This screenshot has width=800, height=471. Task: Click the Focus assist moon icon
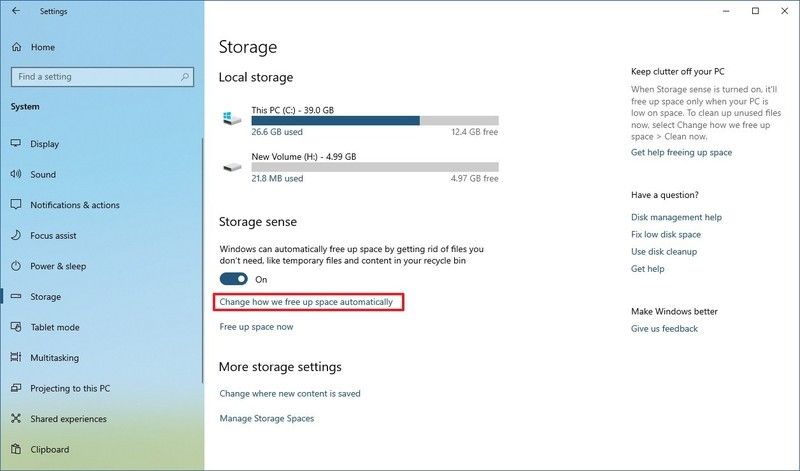[16, 235]
